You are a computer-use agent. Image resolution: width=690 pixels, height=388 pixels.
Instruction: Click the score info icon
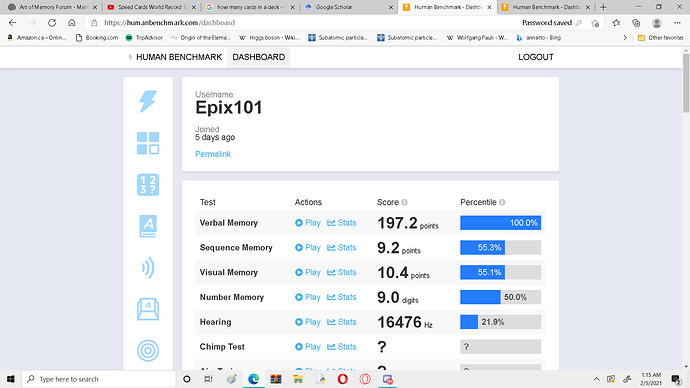click(x=404, y=202)
